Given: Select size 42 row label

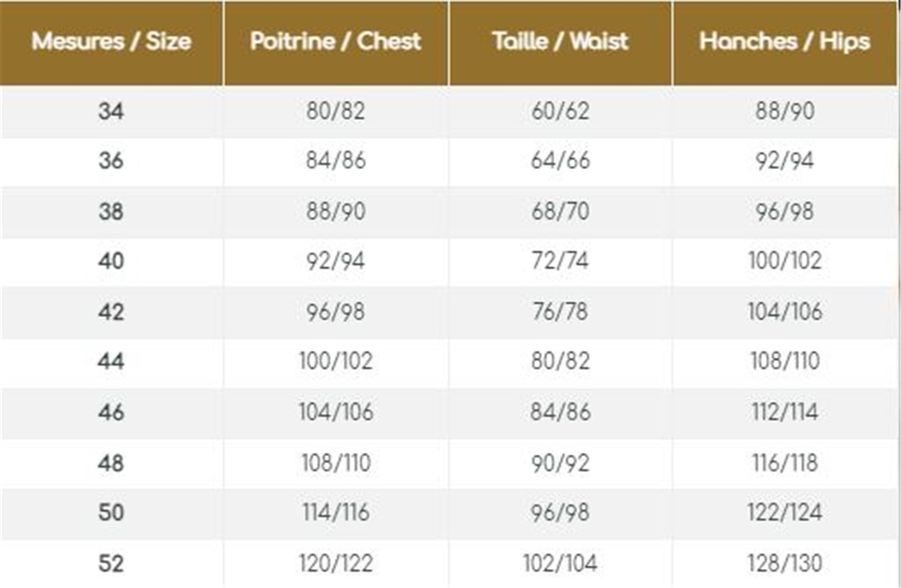Looking at the screenshot, I should (111, 312).
